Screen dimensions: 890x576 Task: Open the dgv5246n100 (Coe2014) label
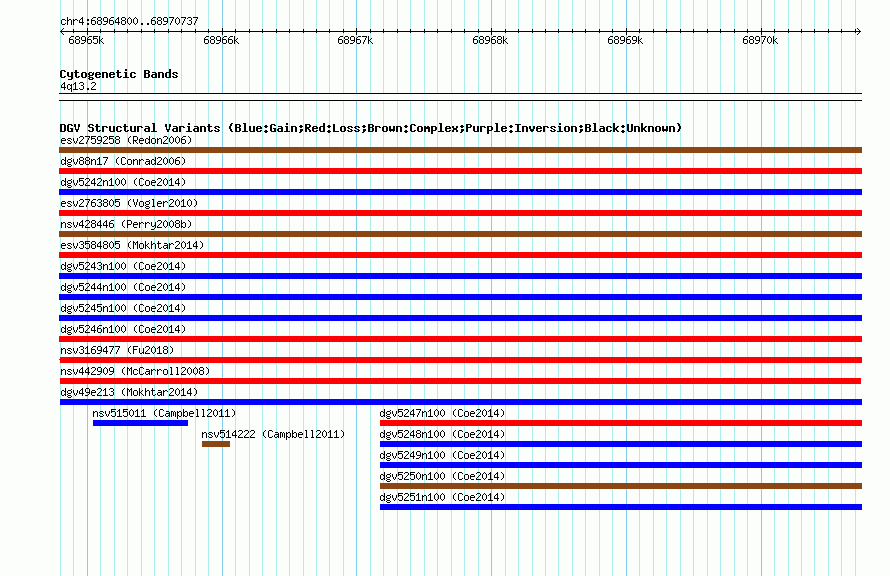click(123, 329)
